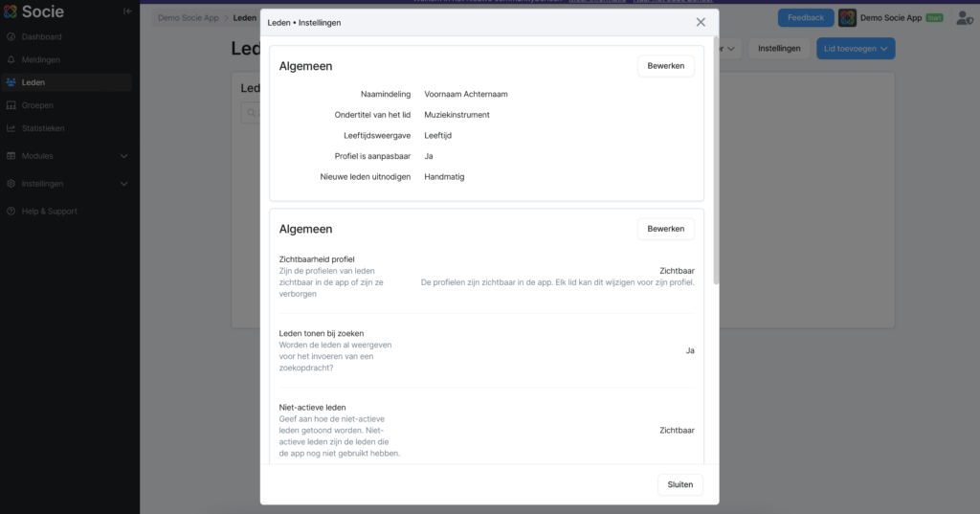Open the Lid toevoegen dropdown
The image size is (980, 514).
click(x=856, y=48)
